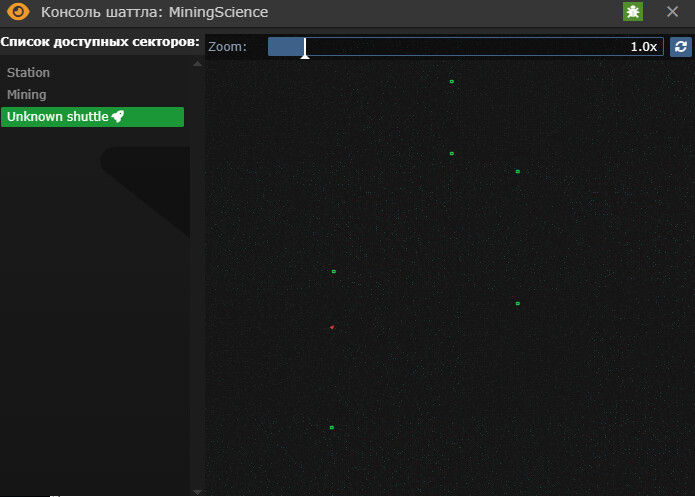Screen dimensions: 695x497
Task: Select the topmost green marker on map
Action: tap(452, 81)
